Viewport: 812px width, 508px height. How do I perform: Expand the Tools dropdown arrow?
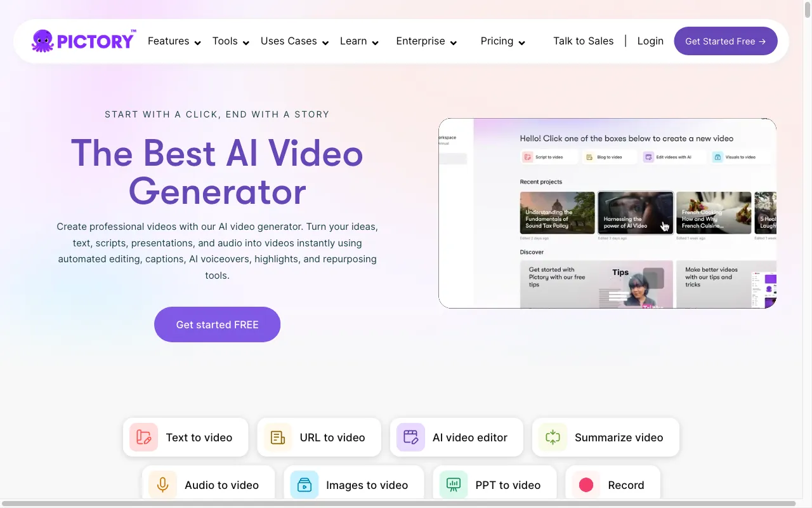[x=246, y=43]
